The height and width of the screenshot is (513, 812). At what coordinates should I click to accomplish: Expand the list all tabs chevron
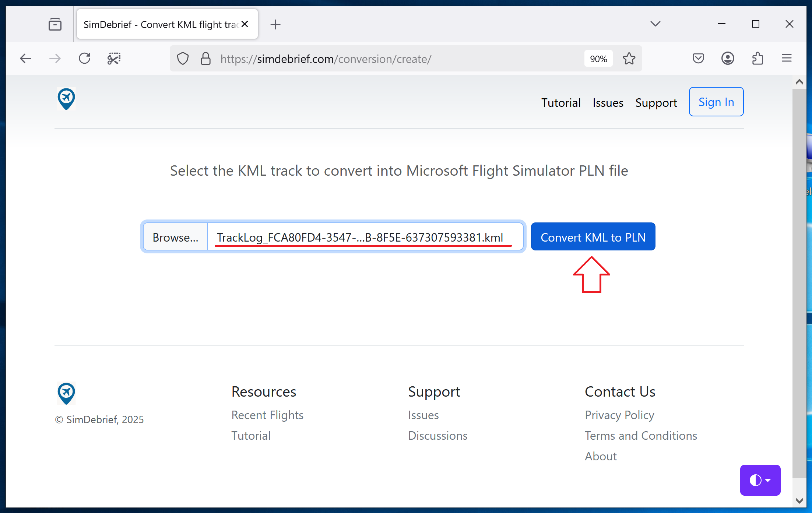[655, 24]
